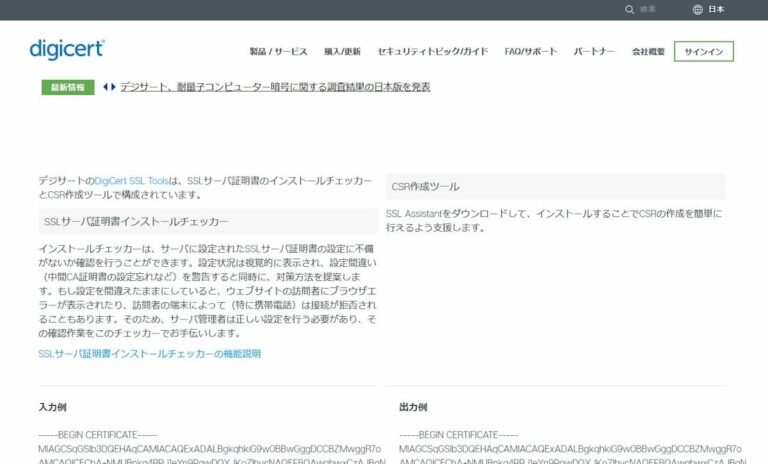
Task: Open the quantum-resistant cryptography news headline
Action: pos(275,87)
